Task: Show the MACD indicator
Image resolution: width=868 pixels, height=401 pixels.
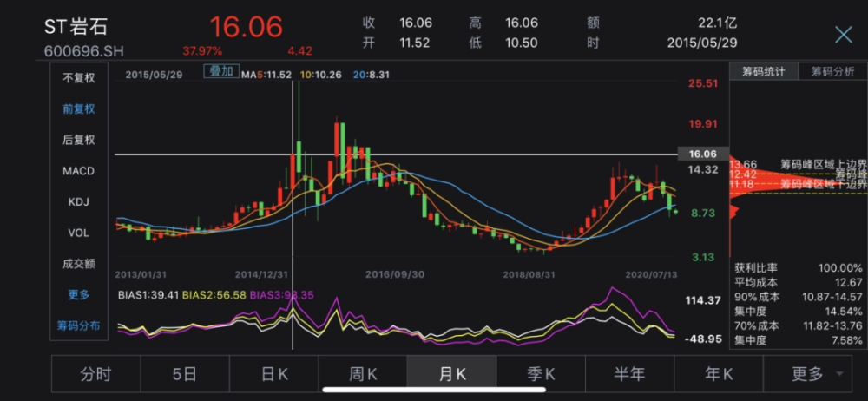Action: (79, 171)
